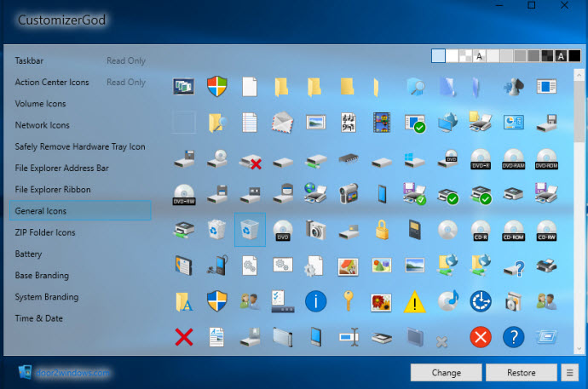Click the scrollbar down arrow
Viewport: 588px width, 389px height.
579,348
